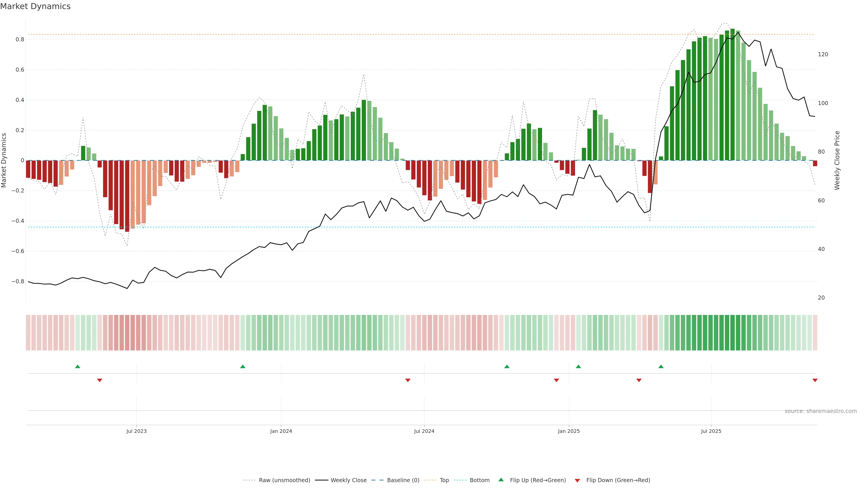
Task: Click the Jan 2024 x-axis label
Action: [281, 431]
